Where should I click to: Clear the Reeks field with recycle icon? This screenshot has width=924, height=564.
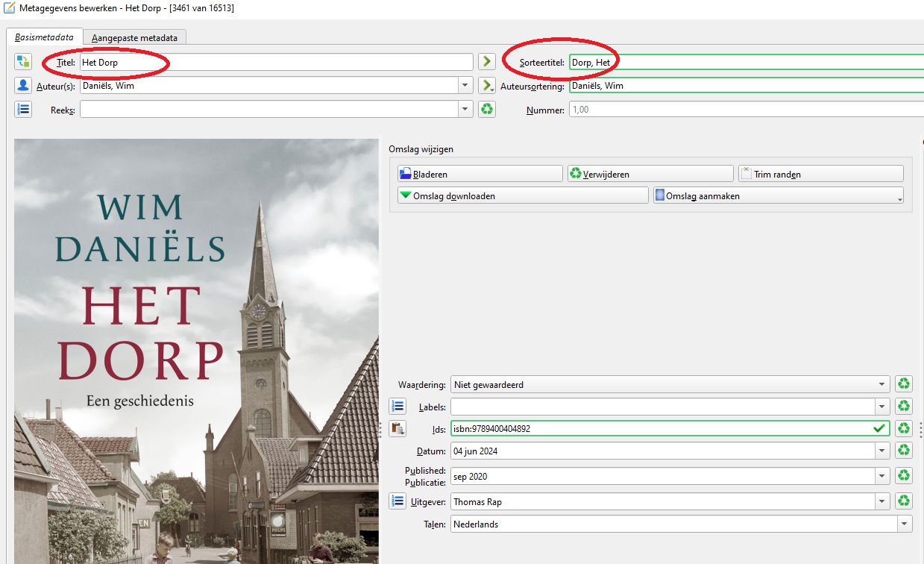click(x=487, y=110)
